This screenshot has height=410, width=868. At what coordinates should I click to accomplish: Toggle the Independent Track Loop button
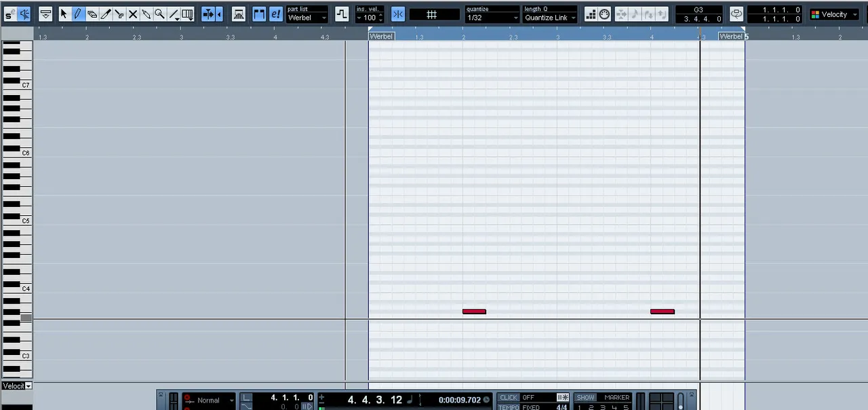[736, 14]
